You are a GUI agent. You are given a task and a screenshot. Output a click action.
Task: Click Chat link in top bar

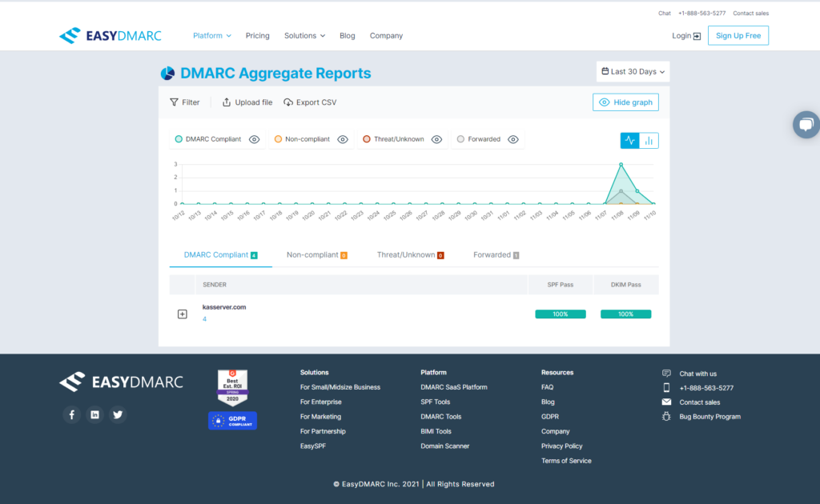[x=664, y=13]
